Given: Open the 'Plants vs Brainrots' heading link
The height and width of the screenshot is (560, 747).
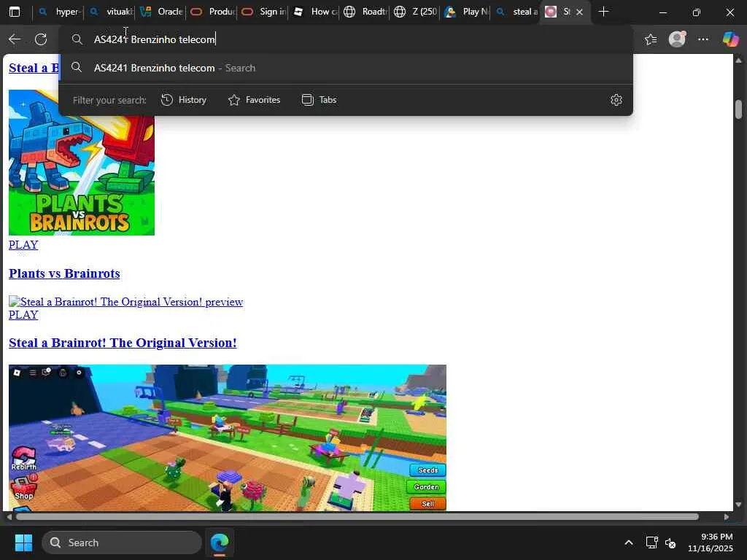Looking at the screenshot, I should [x=64, y=273].
